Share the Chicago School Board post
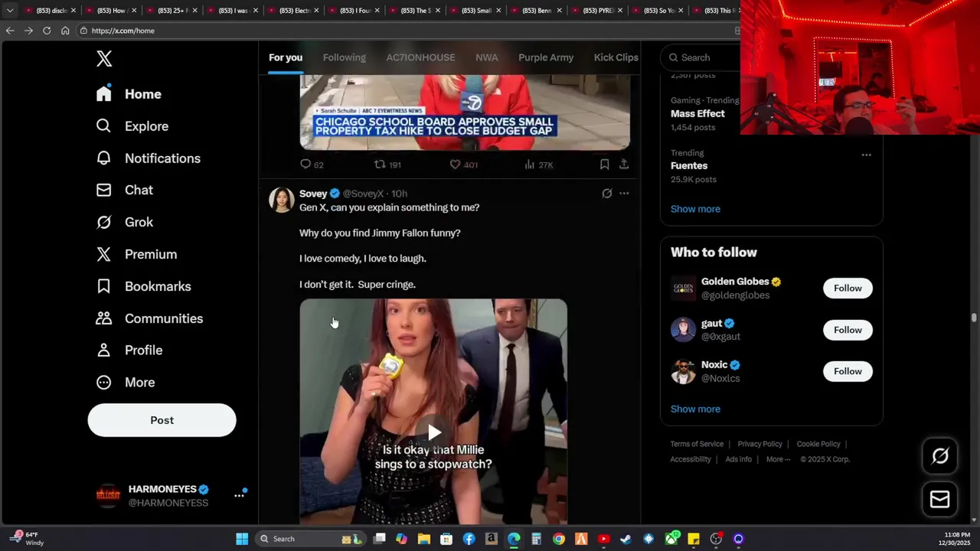Screen dimensions: 980x551 [624, 165]
